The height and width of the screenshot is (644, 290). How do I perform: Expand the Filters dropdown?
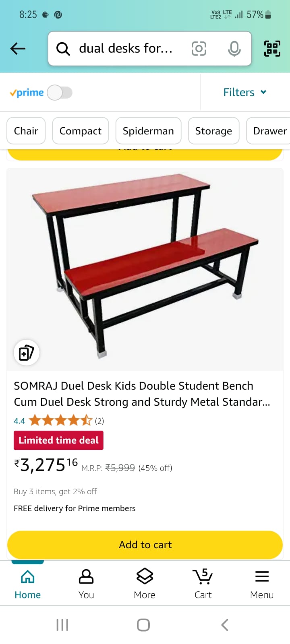pyautogui.click(x=245, y=92)
